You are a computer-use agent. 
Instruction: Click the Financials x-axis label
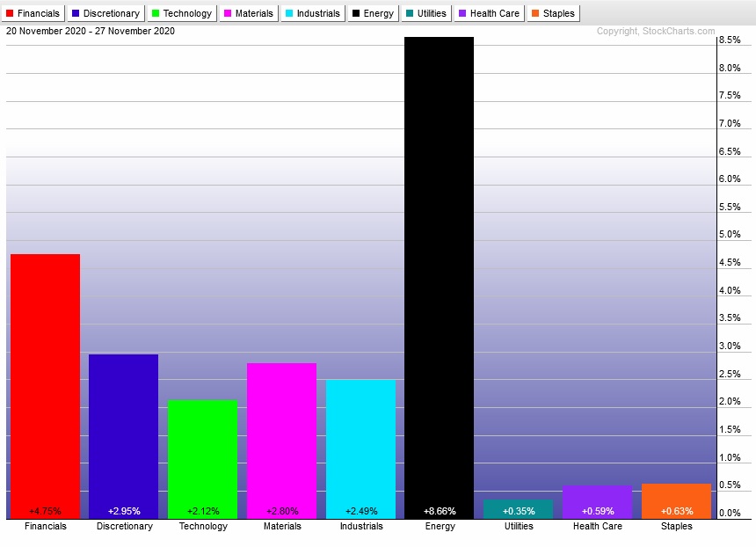click(x=46, y=526)
